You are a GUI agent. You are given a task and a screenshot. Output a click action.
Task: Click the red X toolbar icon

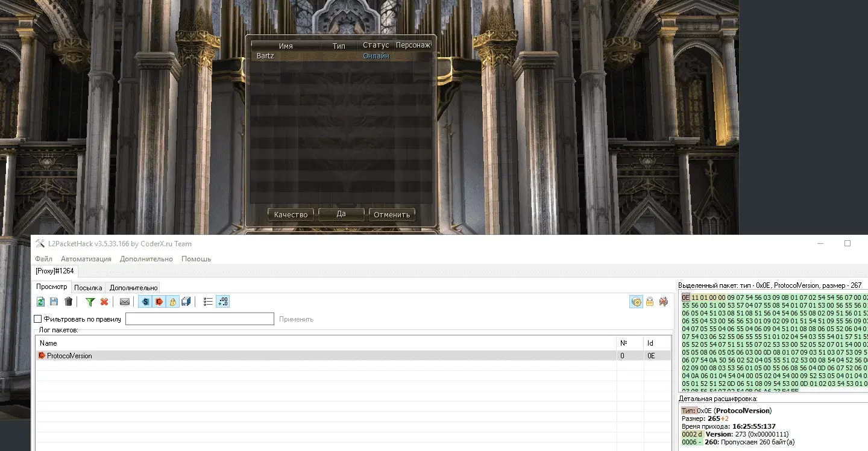104,302
